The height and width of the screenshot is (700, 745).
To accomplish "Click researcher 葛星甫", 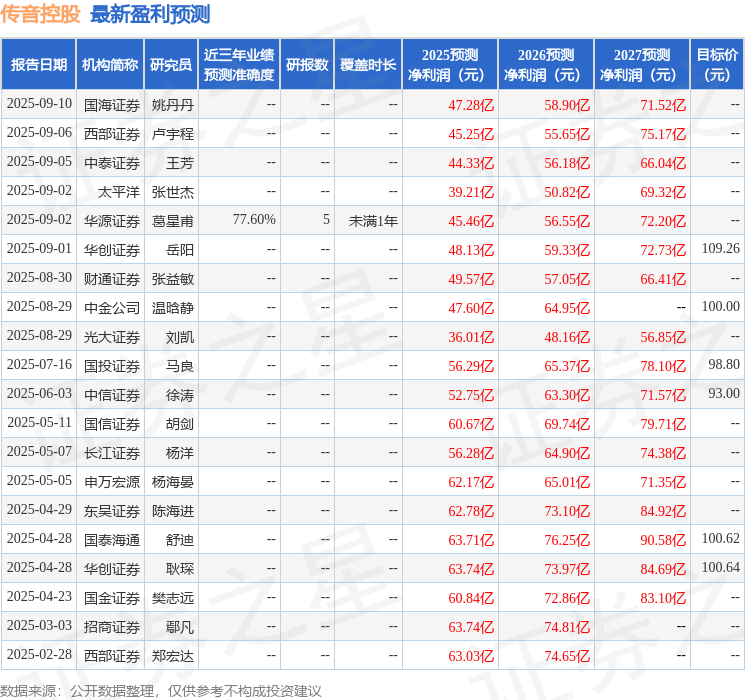I will [172, 221].
